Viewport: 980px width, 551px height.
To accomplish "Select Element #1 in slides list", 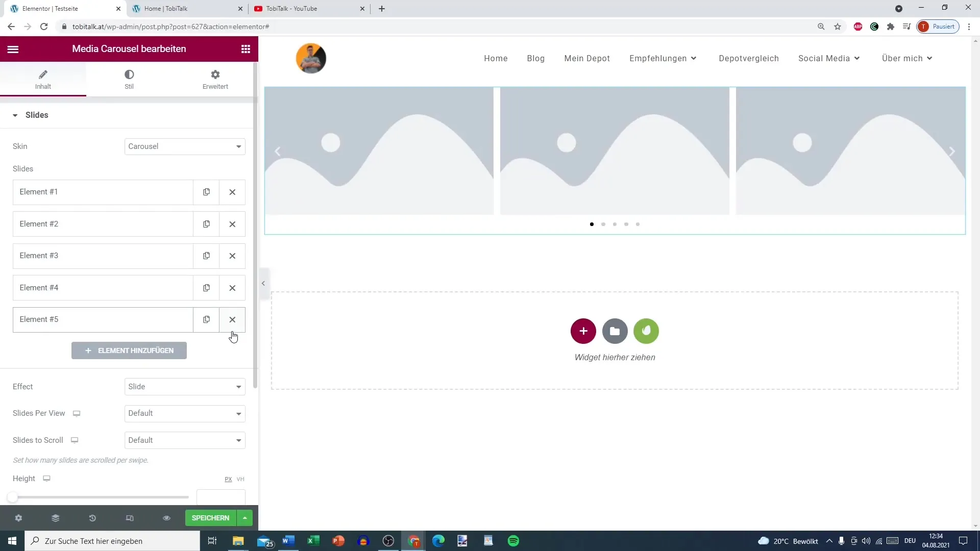I will [103, 192].
